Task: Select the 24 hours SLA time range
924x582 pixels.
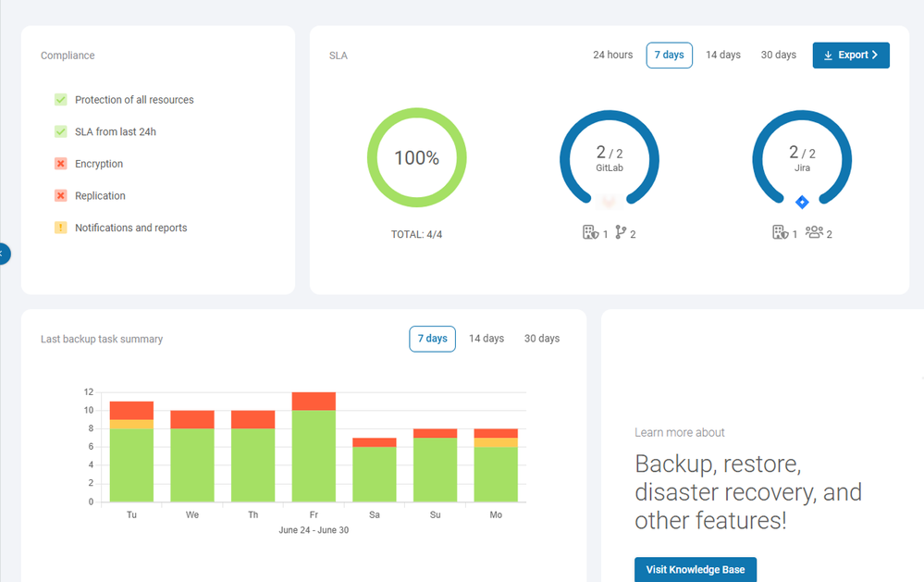Action: click(612, 55)
